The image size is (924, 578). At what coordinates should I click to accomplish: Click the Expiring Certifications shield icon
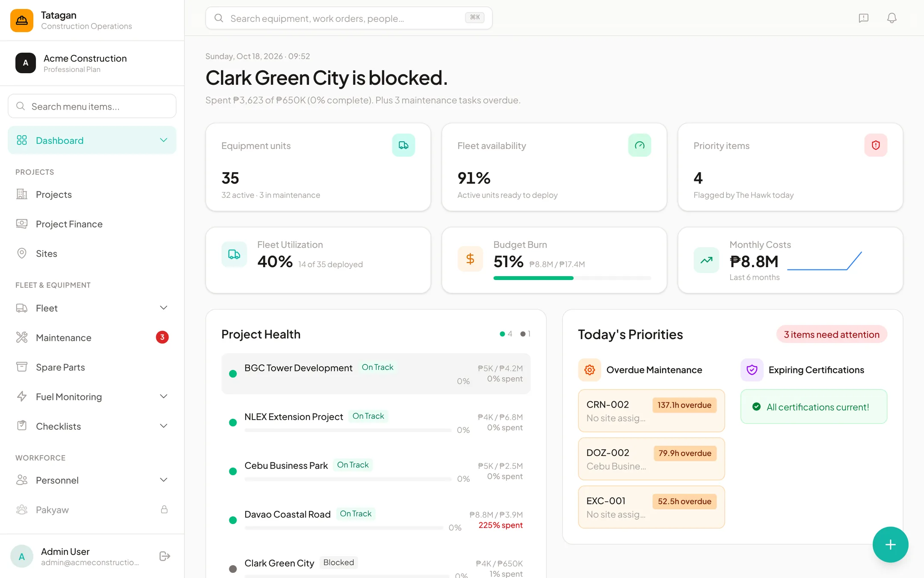pyautogui.click(x=752, y=370)
